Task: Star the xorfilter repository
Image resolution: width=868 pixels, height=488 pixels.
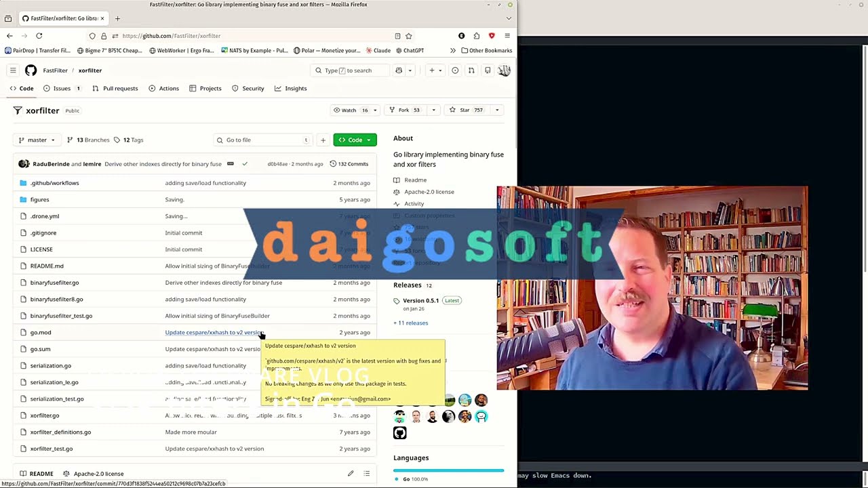Action: click(469, 110)
